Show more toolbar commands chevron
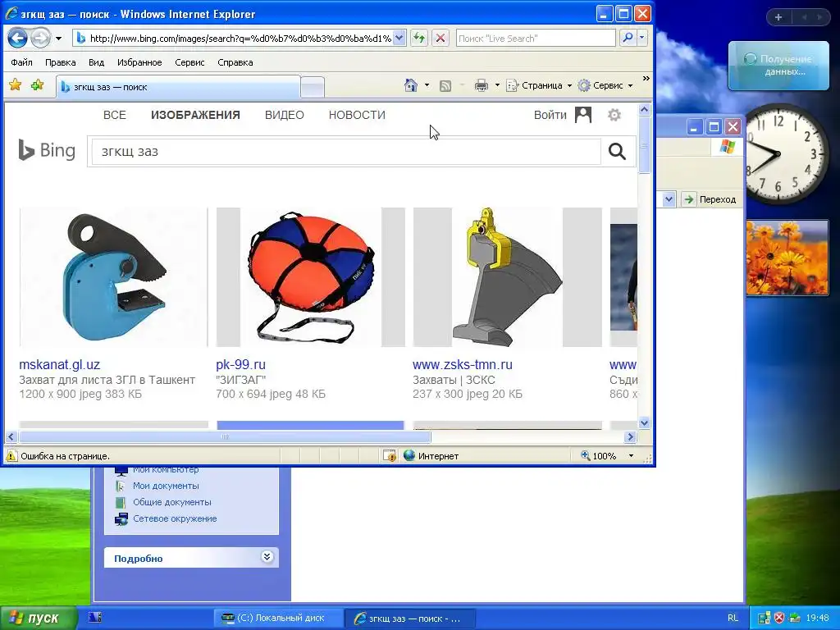This screenshot has width=840, height=630. [x=646, y=79]
